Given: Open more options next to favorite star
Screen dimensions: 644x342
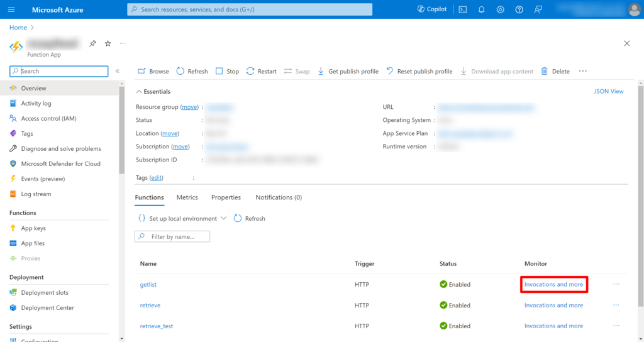Looking at the screenshot, I should [x=123, y=43].
